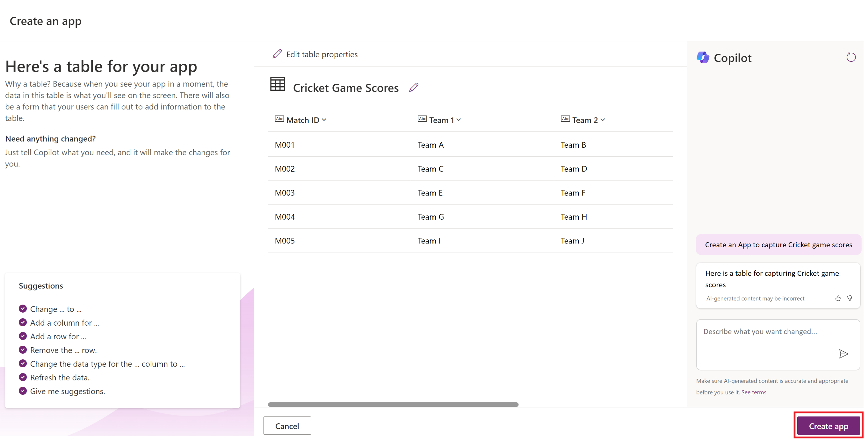Click the Edit table properties pencil icon
Screen dimensions: 868x445
[277, 54]
